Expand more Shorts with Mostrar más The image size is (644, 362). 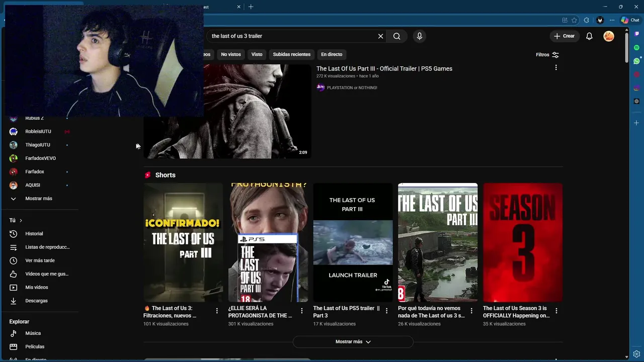click(353, 342)
